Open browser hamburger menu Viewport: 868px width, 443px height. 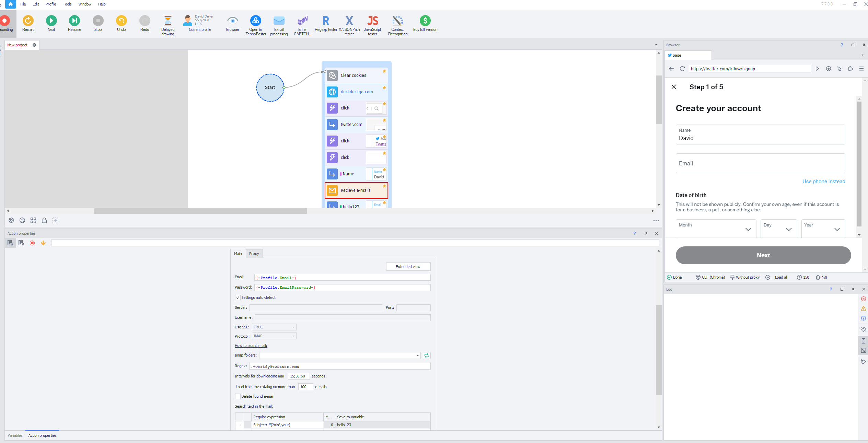tap(861, 69)
